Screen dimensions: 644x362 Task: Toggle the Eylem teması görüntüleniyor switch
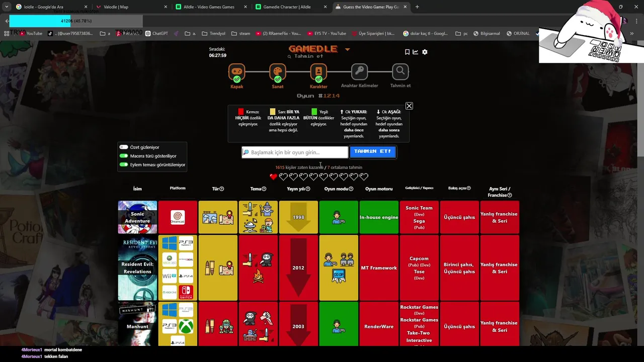click(x=124, y=164)
